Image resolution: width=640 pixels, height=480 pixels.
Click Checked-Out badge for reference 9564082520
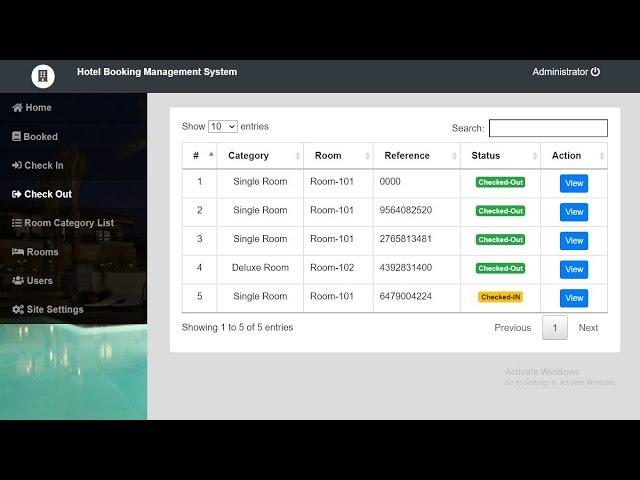(x=500, y=211)
